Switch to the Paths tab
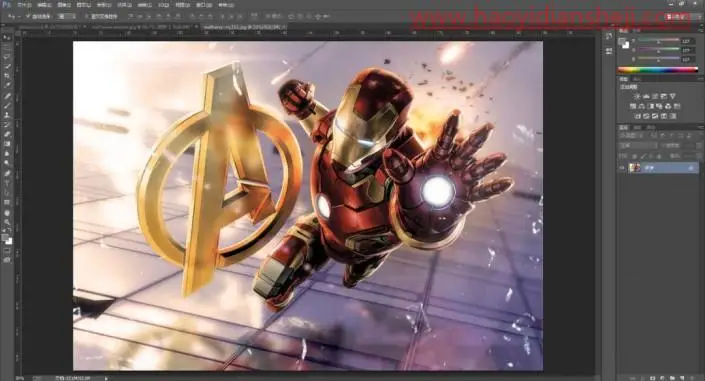This screenshot has width=705, height=381. coord(650,128)
